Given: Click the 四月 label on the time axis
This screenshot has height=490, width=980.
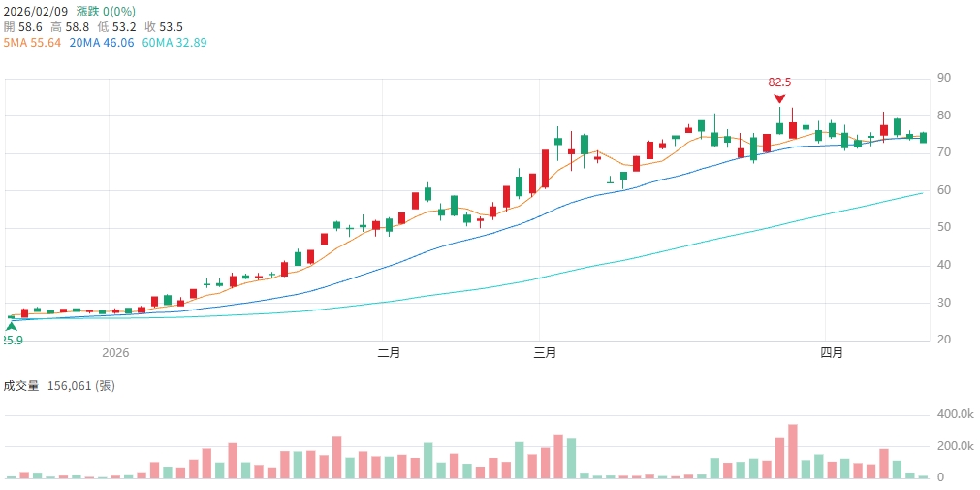Looking at the screenshot, I should [832, 352].
